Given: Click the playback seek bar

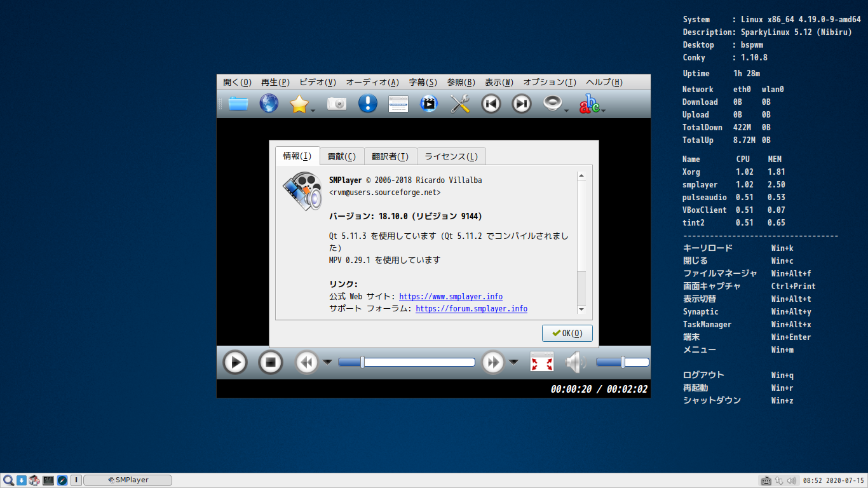Looking at the screenshot, I should coord(407,362).
